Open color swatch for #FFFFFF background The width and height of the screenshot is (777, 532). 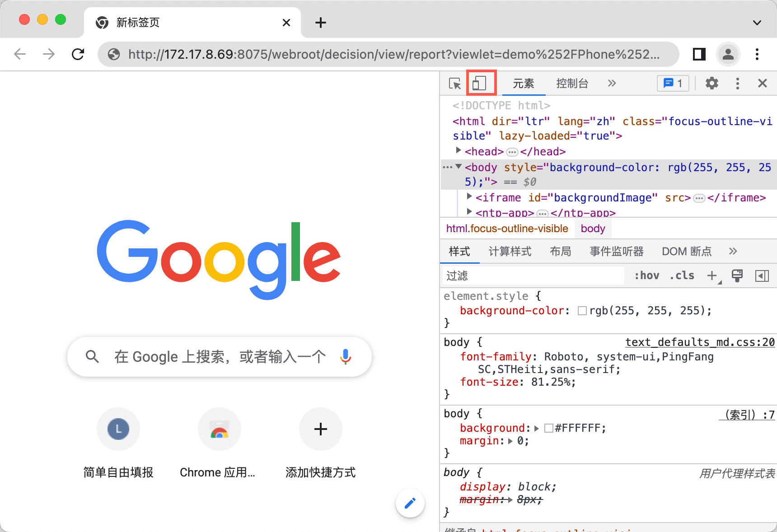coord(549,428)
